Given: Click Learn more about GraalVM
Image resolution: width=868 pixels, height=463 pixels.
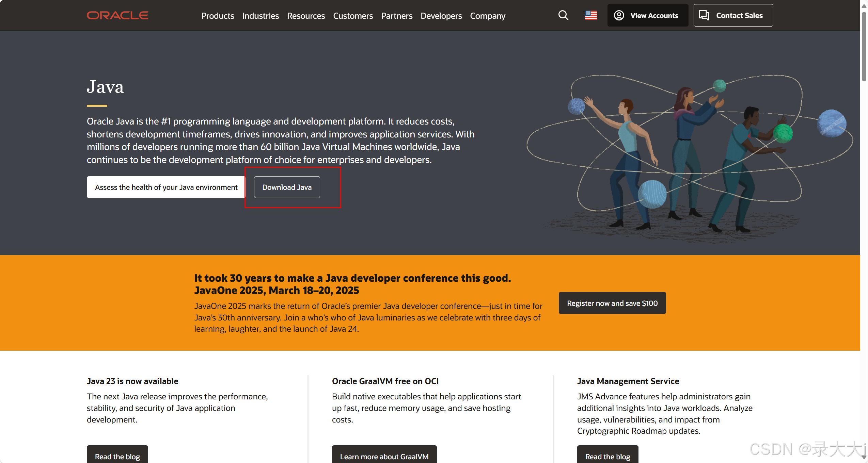Looking at the screenshot, I should [x=384, y=456].
